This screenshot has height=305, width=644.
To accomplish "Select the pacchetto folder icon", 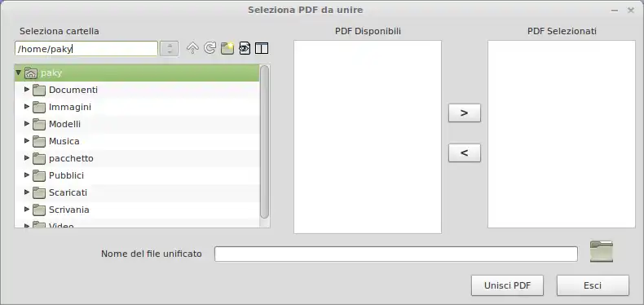I will pyautogui.click(x=39, y=159).
